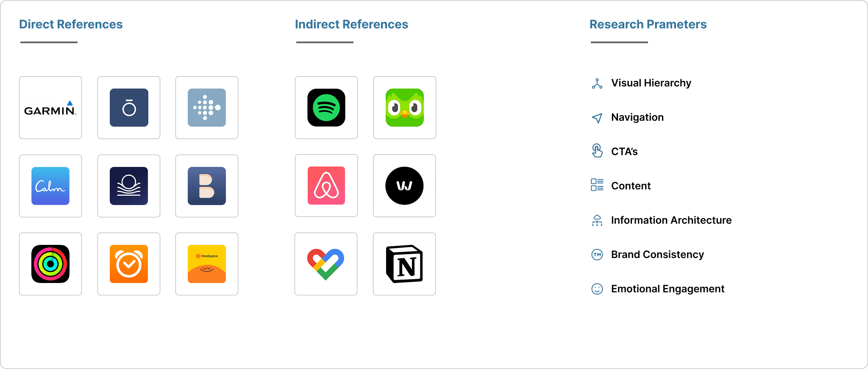The image size is (868, 369).
Task: Click the dark blue B letter app icon
Action: point(207,186)
